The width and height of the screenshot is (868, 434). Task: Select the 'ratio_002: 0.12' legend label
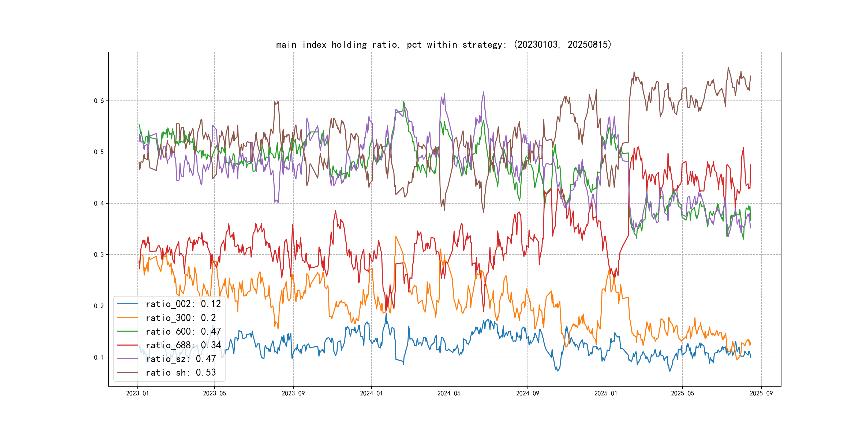(x=183, y=304)
